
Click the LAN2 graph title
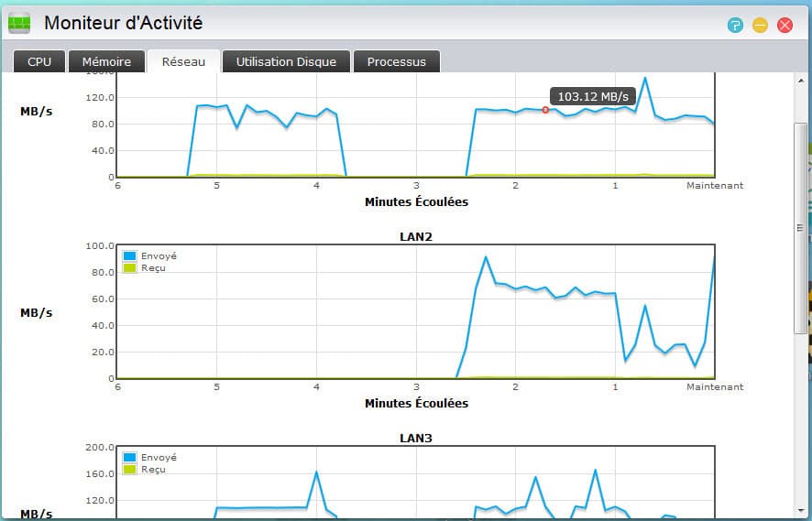(x=416, y=236)
